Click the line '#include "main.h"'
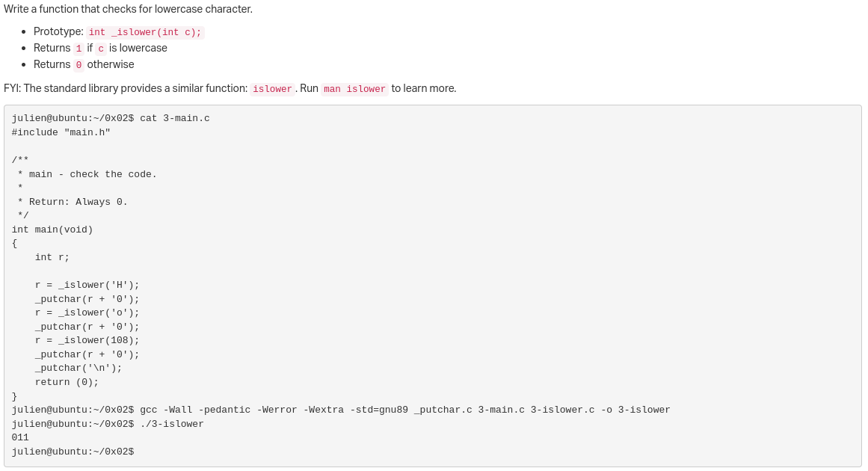The width and height of the screenshot is (868, 471). (x=61, y=132)
